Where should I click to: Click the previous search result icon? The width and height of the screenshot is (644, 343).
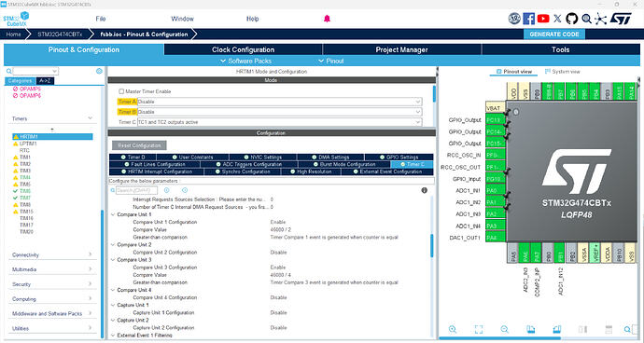pyautogui.click(x=167, y=190)
